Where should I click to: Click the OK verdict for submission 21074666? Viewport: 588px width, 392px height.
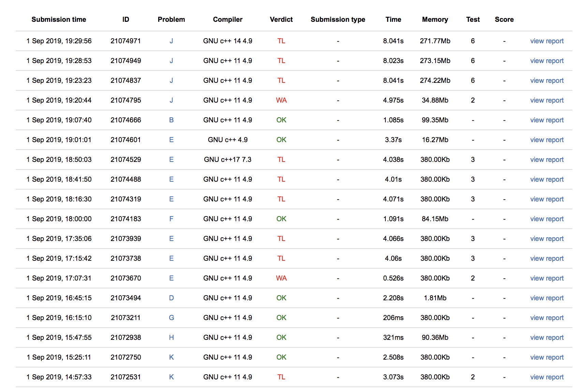[281, 120]
